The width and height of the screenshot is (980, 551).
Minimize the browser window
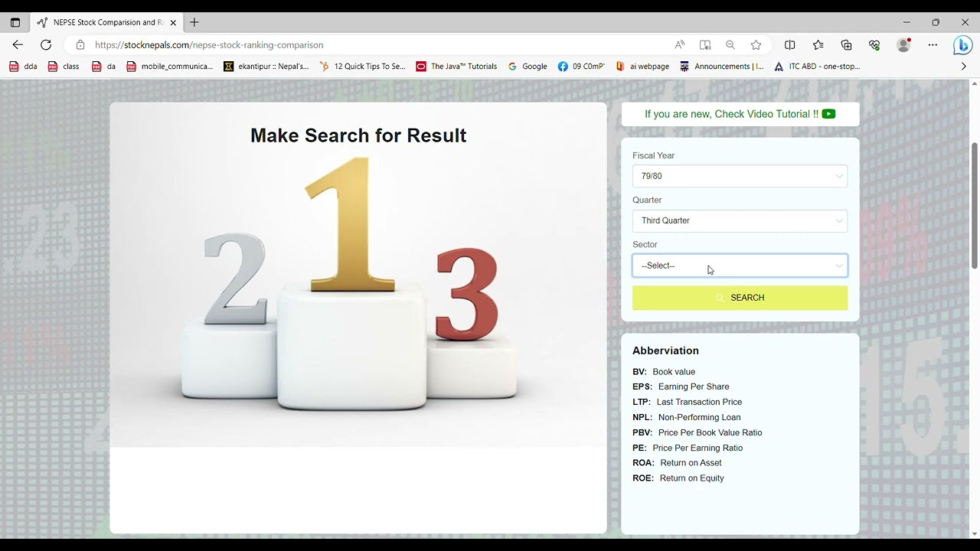906,22
